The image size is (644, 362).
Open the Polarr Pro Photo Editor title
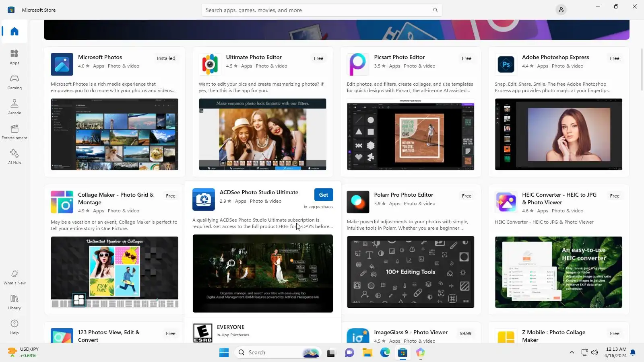pos(404,195)
